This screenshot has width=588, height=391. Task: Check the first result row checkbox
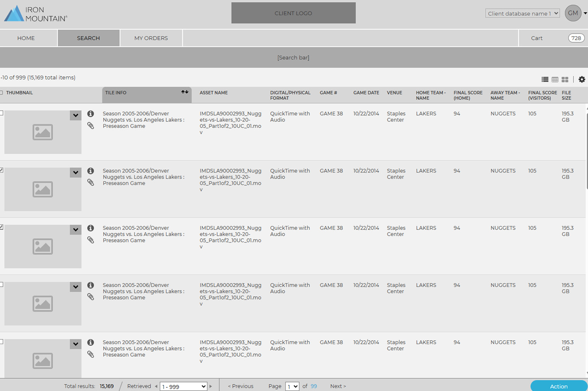[2, 113]
